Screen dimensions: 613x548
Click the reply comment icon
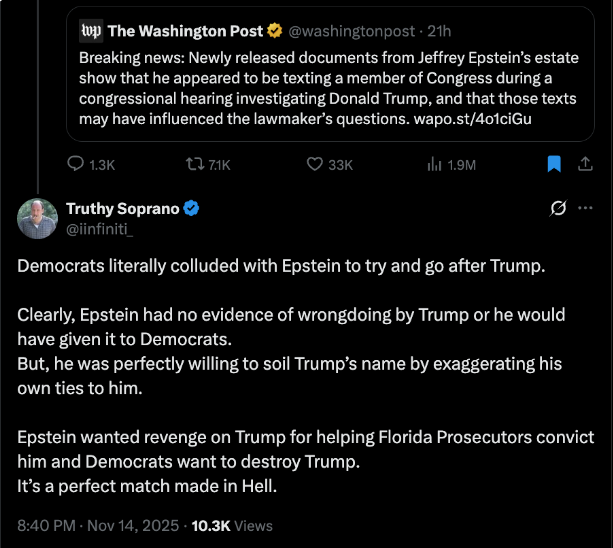pyautogui.click(x=76, y=164)
